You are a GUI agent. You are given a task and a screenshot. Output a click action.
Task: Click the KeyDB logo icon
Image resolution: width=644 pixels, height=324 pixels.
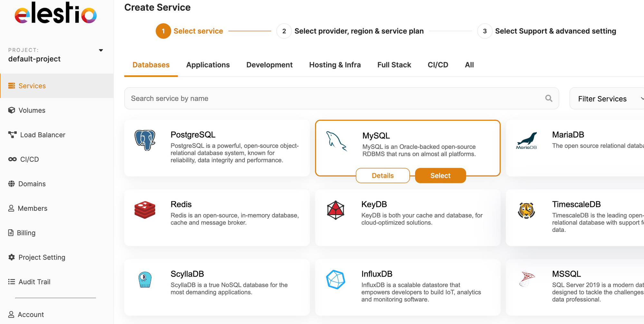pos(336,210)
